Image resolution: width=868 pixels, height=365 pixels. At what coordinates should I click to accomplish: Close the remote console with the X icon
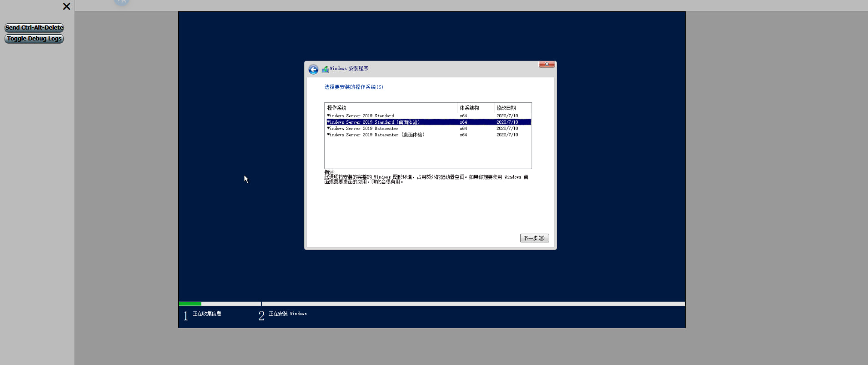coord(66,6)
